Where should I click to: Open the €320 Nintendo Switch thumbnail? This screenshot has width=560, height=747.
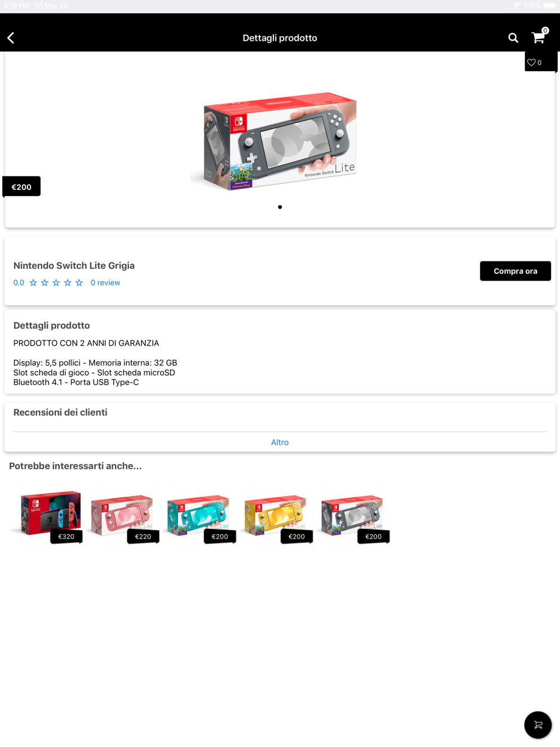click(x=49, y=514)
